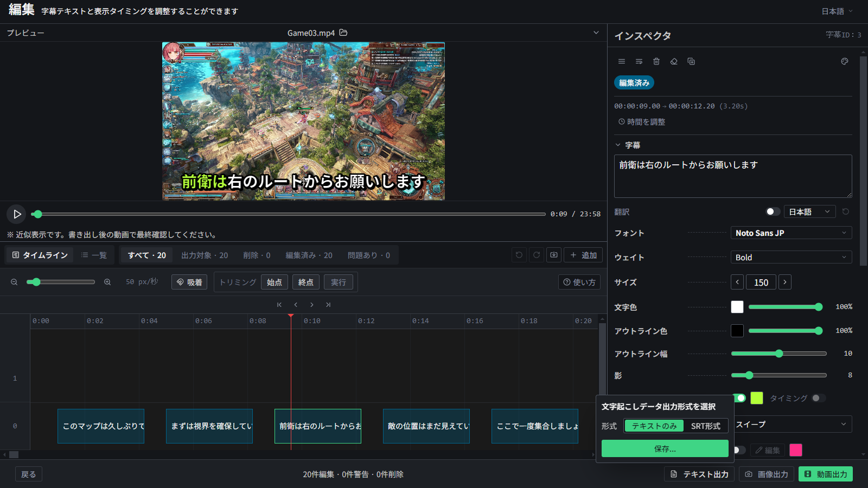Open the Bold weight dropdown
The height and width of the screenshot is (488, 868).
click(791, 257)
